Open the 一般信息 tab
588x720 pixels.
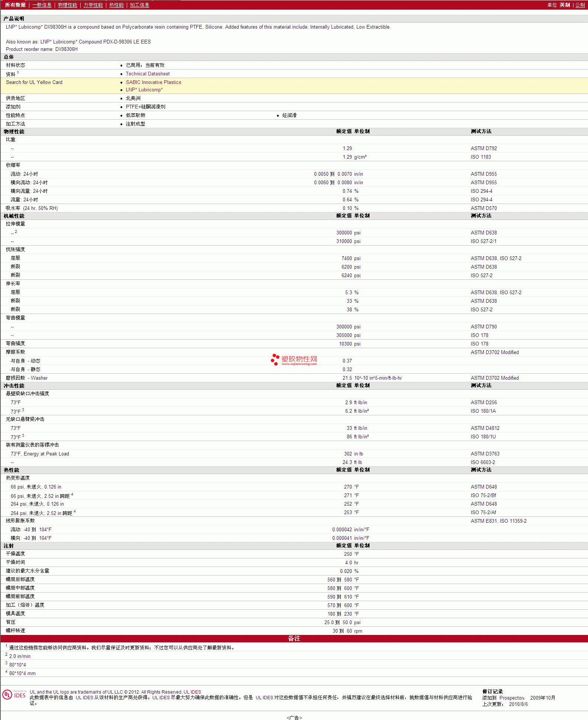click(42, 5)
